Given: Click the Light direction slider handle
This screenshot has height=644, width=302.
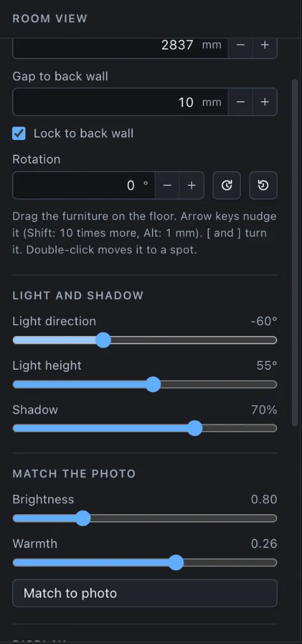Looking at the screenshot, I should click(104, 340).
